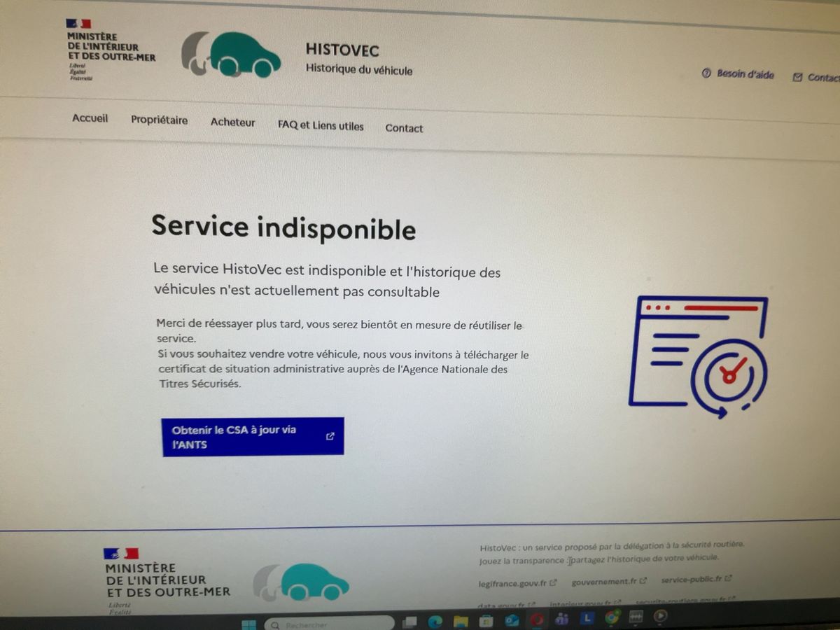
Task: Click the external-link icon on the CSA button
Action: (330, 436)
